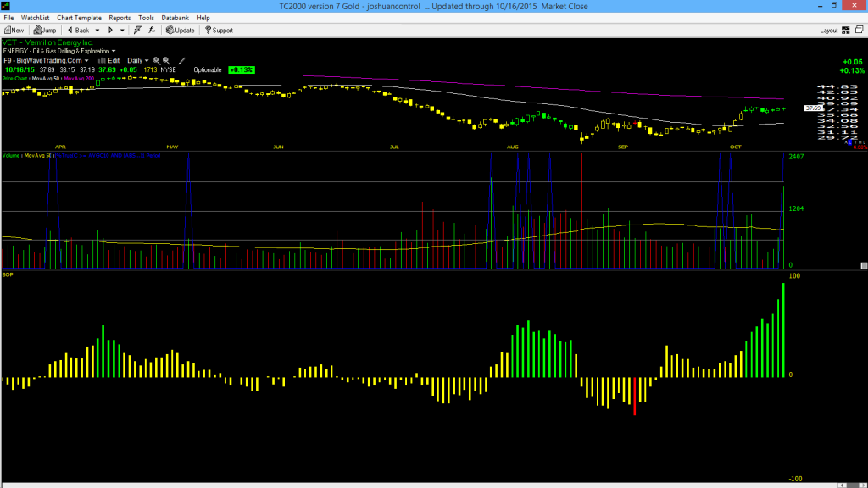Open the Help menu

point(203,18)
